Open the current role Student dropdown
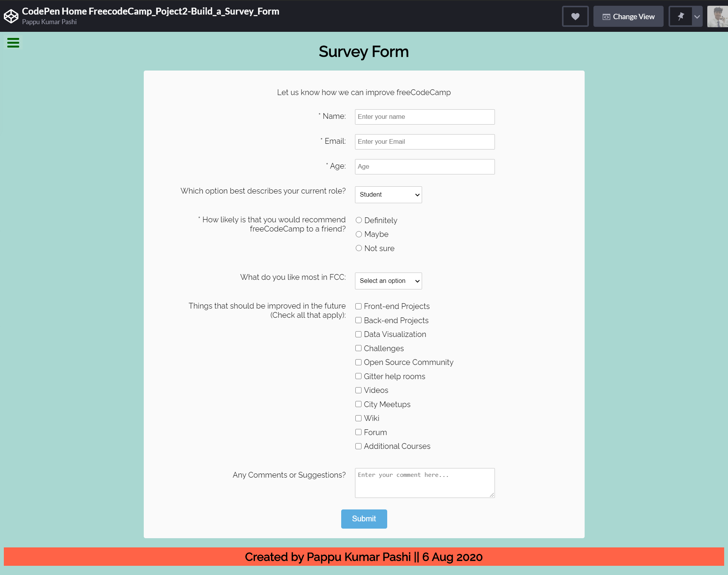The image size is (728, 575). click(388, 195)
